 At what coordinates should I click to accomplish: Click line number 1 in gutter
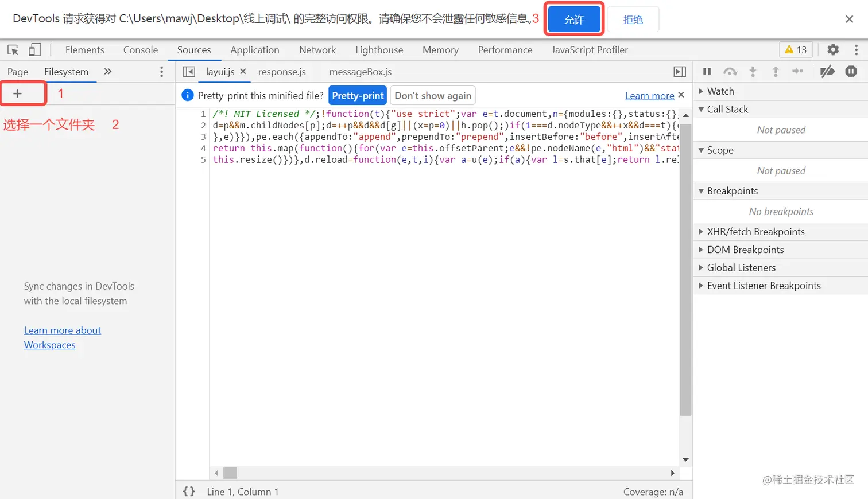[x=203, y=114]
